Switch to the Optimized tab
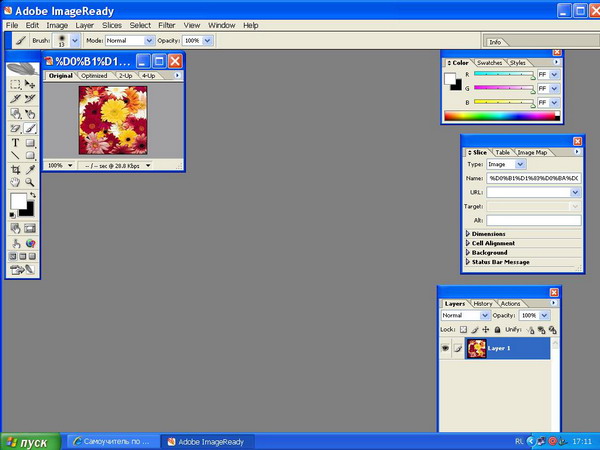This screenshot has width=600, height=450. coord(94,75)
